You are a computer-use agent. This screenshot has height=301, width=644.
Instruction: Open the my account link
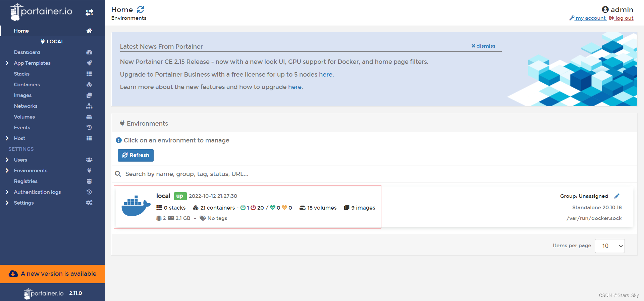[588, 18]
